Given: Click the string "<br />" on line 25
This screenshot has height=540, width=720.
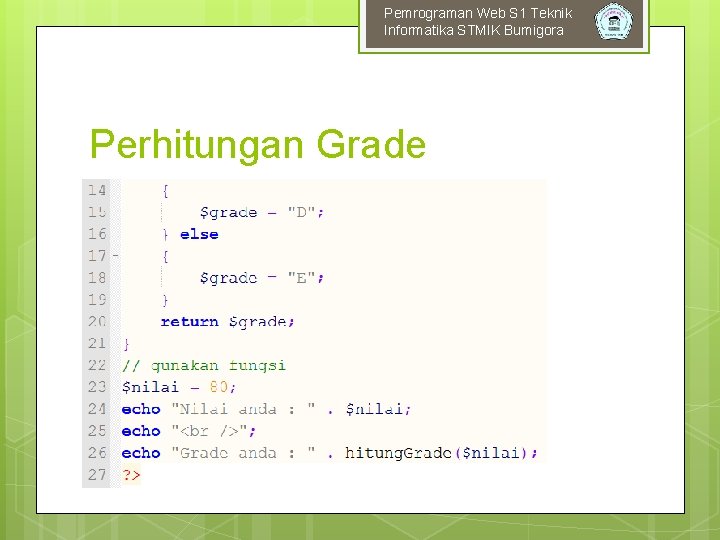Looking at the screenshot, I should 210,431.
